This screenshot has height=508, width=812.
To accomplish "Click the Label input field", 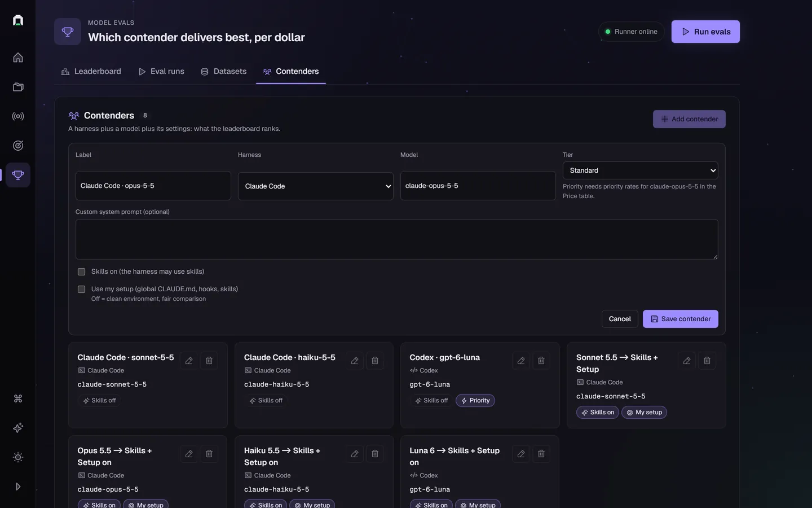I will tap(153, 186).
